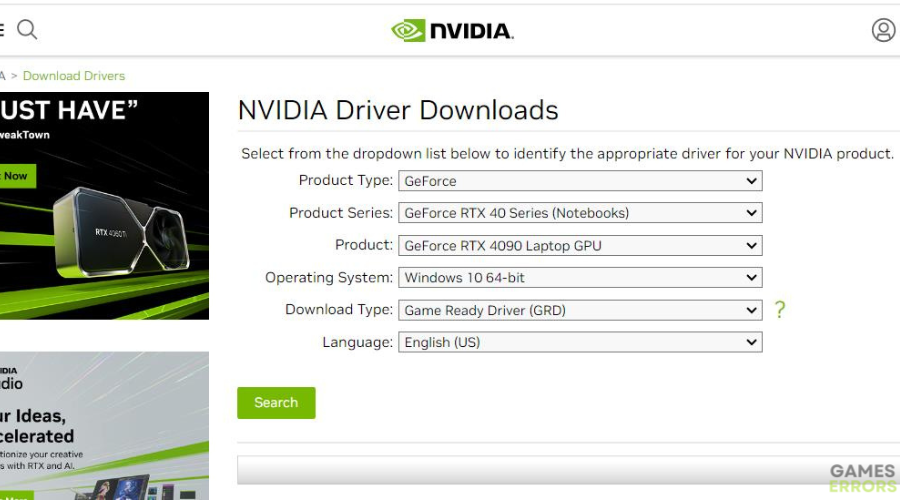Click the Download Type label
900x500 pixels.
339,310
